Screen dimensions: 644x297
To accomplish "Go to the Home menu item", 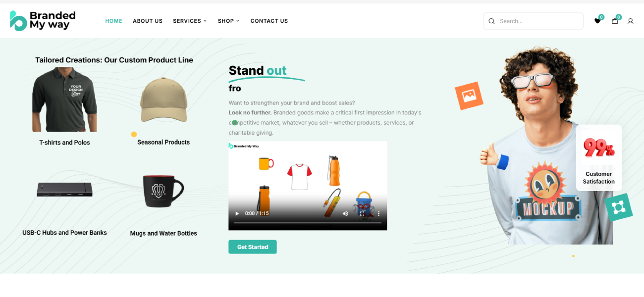I will point(113,21).
